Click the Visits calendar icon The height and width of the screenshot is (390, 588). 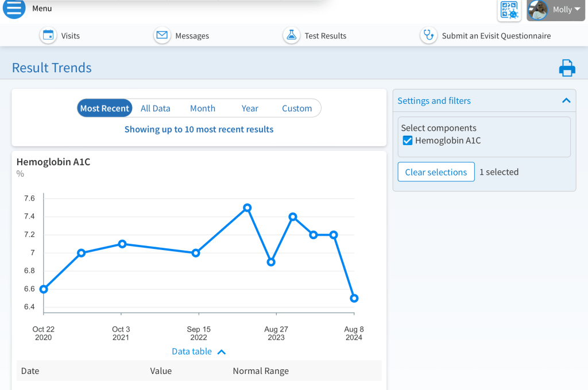[48, 36]
